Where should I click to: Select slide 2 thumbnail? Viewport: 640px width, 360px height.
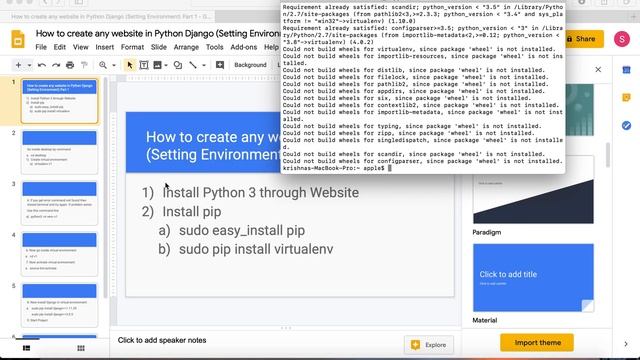coord(60,152)
